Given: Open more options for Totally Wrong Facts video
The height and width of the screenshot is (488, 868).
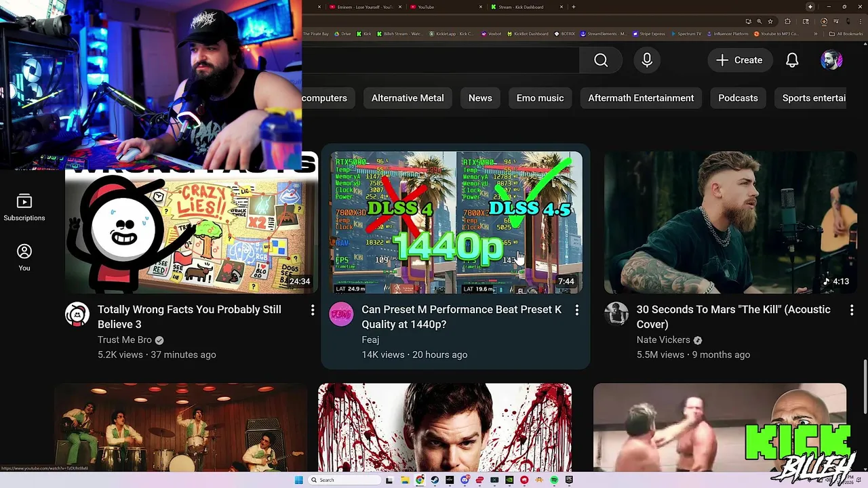Looking at the screenshot, I should point(313,310).
